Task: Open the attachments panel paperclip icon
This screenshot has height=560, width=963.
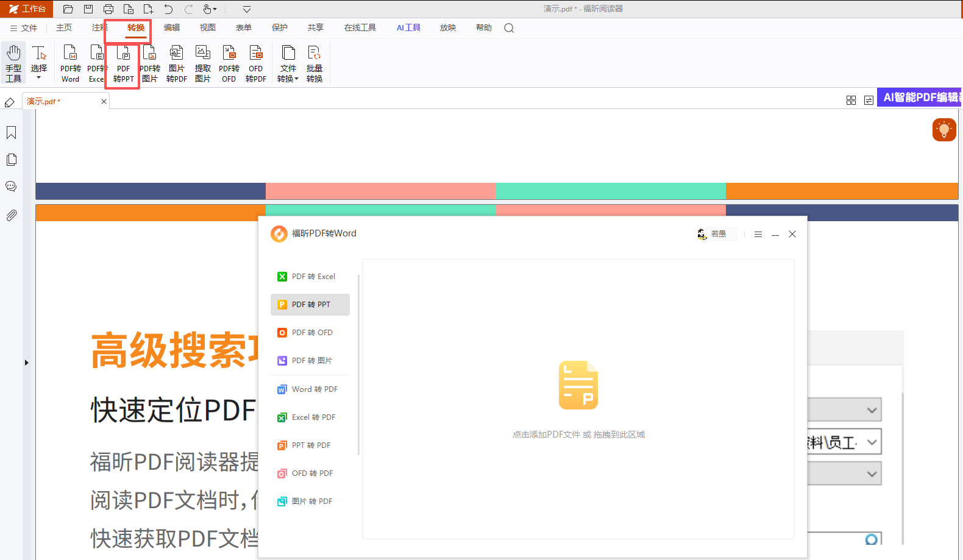Action: [x=11, y=215]
